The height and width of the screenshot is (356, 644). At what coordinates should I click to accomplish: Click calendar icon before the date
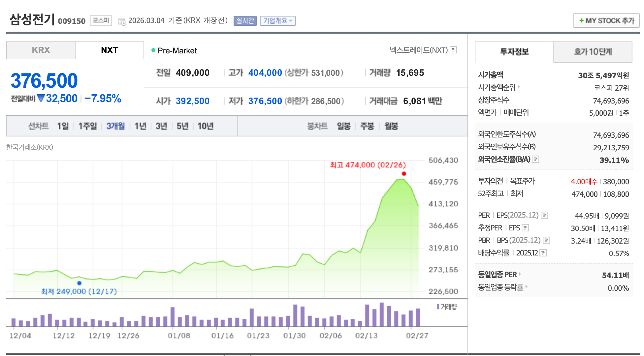pyautogui.click(x=122, y=21)
